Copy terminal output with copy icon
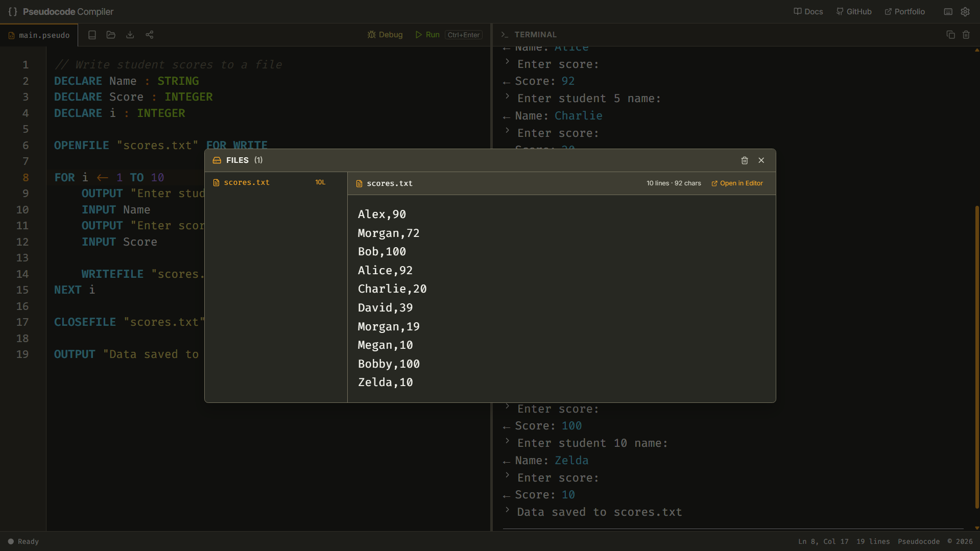980x551 pixels. pos(950,35)
